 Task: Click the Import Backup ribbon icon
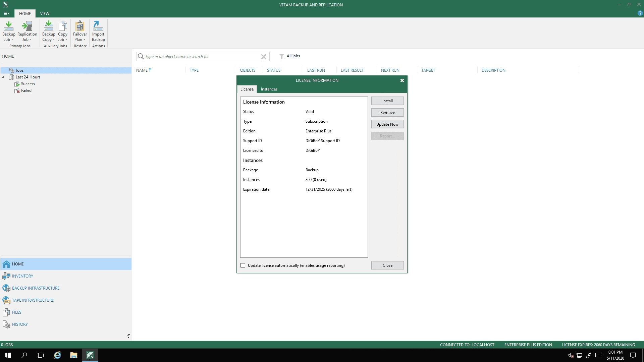98,26
